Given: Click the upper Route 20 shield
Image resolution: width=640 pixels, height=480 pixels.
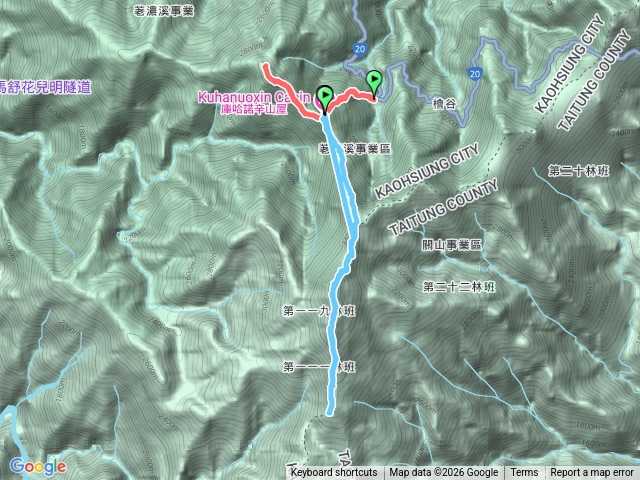Looking at the screenshot, I should pos(360,49).
